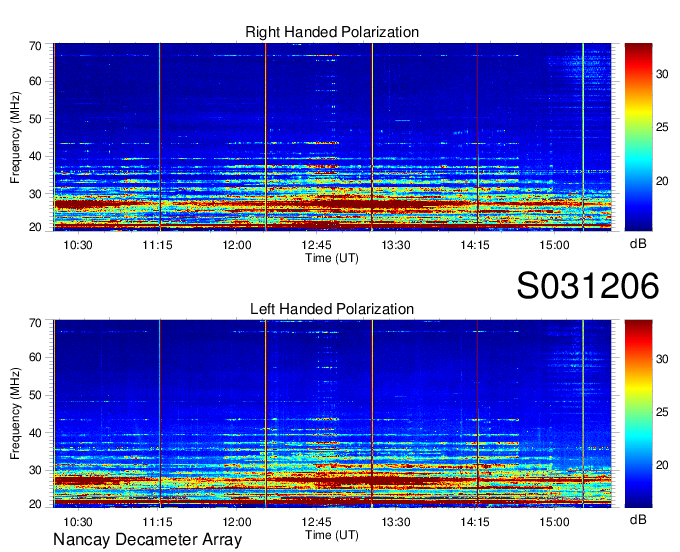
Task: Click 13:30 time tick on Left Handed plot
Action: click(x=396, y=522)
